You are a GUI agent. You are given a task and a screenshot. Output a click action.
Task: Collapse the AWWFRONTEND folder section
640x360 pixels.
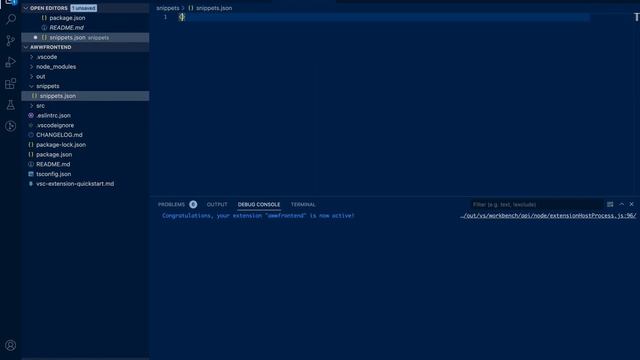pos(26,47)
